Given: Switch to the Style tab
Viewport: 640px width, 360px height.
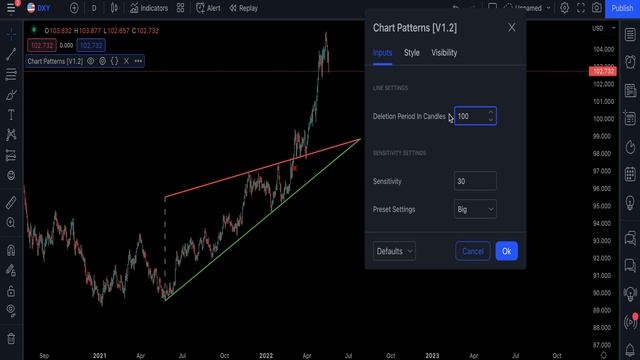Looking at the screenshot, I should pyautogui.click(x=411, y=53).
